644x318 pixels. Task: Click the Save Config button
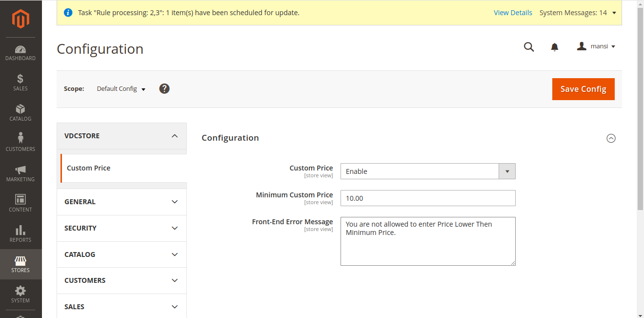583,89
